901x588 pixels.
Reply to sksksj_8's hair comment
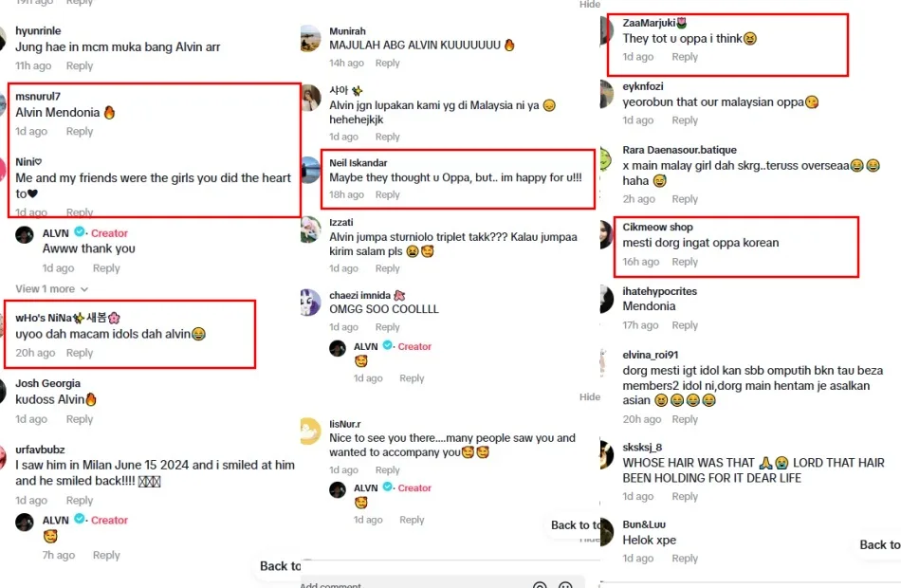coord(685,497)
